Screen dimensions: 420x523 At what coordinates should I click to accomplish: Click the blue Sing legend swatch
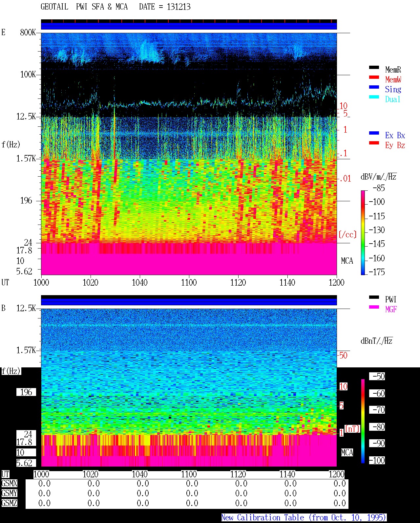pyautogui.click(x=374, y=87)
